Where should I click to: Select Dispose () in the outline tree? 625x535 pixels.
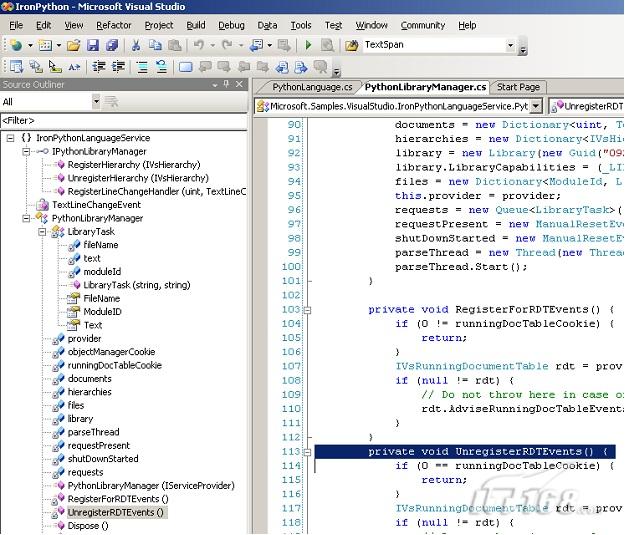pos(88,526)
